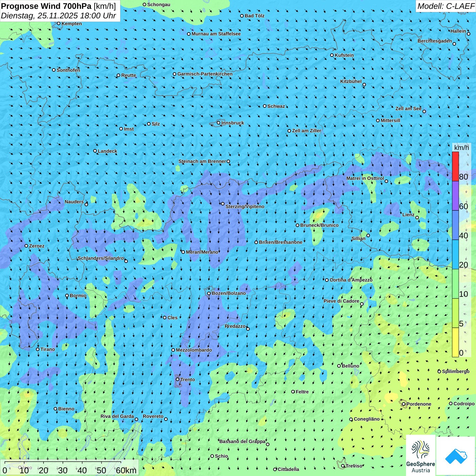This screenshot has width=476, height=476.
Task: Click the Schio label
Action: point(221,456)
